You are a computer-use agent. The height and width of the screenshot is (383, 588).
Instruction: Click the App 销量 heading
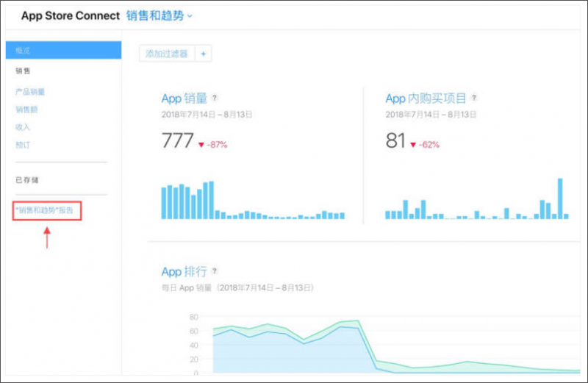[x=184, y=99]
